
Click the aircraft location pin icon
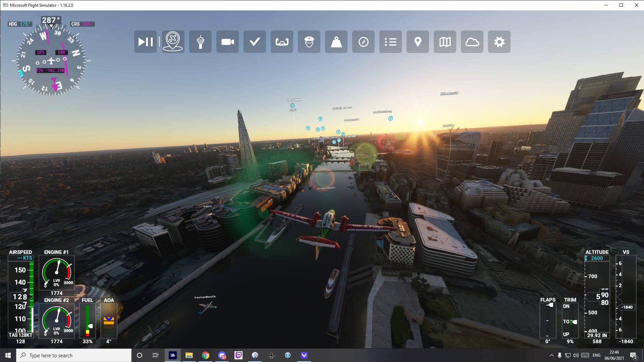(x=173, y=42)
